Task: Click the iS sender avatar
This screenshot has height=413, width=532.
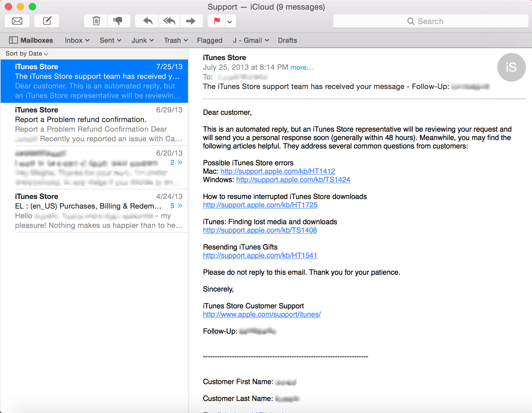Action: pos(511,67)
